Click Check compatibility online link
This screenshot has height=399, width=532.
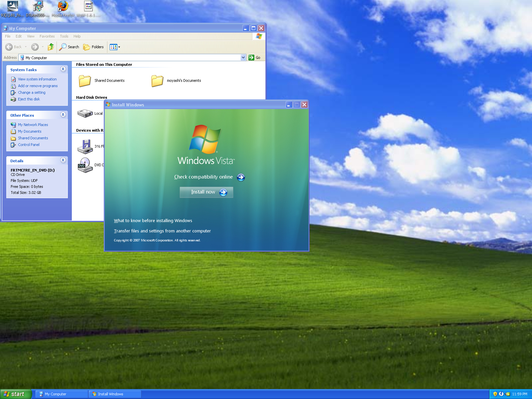pos(203,177)
